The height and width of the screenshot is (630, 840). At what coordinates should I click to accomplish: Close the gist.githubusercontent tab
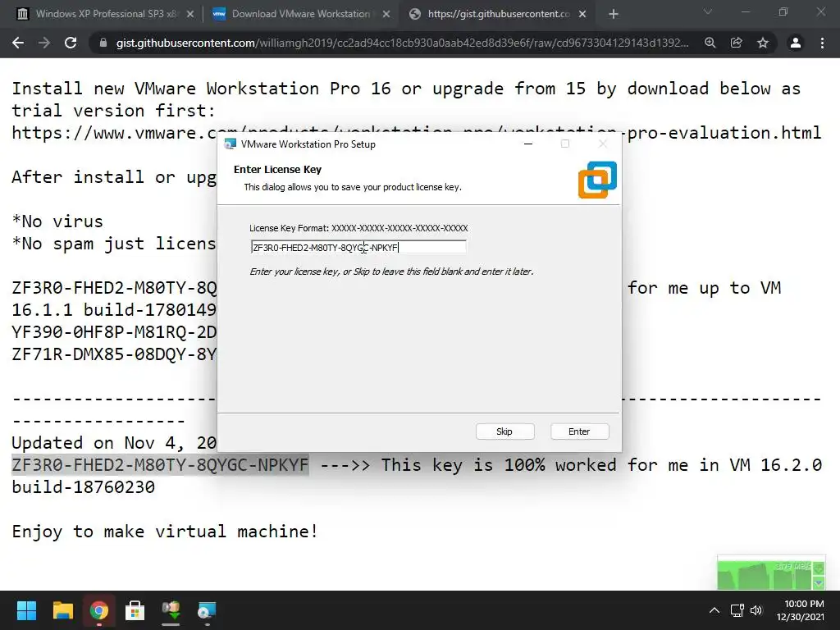point(582,15)
